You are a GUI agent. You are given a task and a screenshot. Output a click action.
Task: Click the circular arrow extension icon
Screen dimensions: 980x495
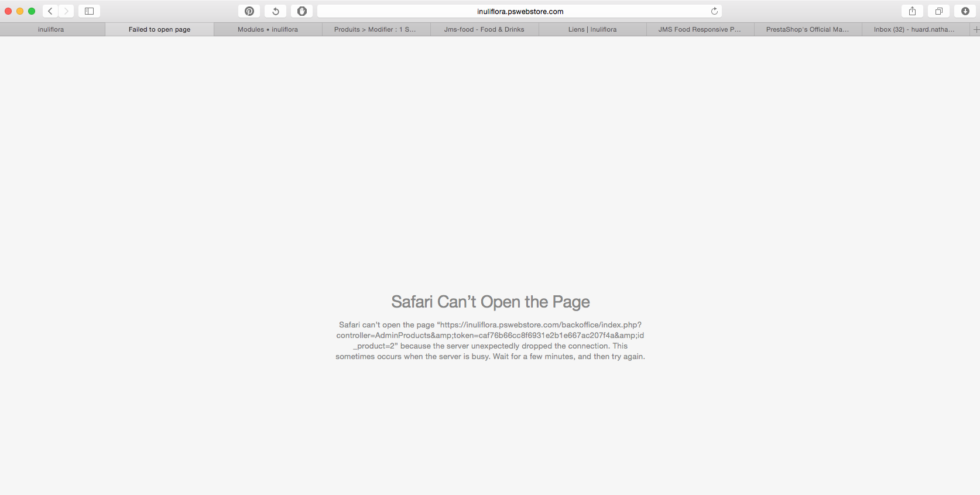(x=275, y=11)
